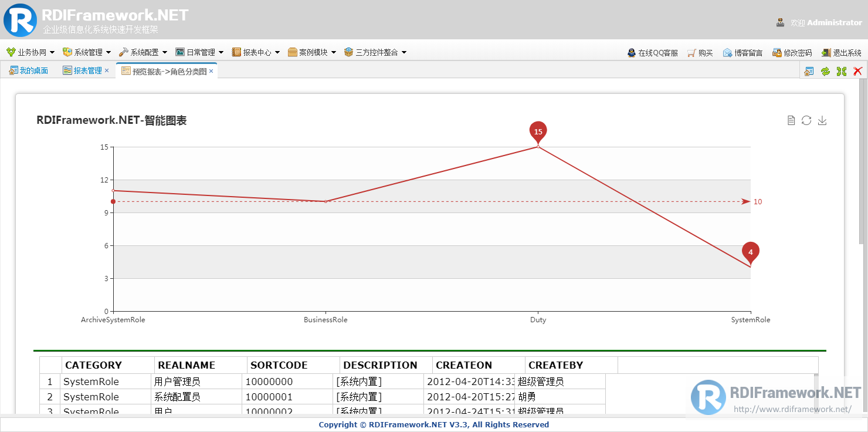The height and width of the screenshot is (432, 868).
Task: Click the min value pin marker 4
Action: 751,252
